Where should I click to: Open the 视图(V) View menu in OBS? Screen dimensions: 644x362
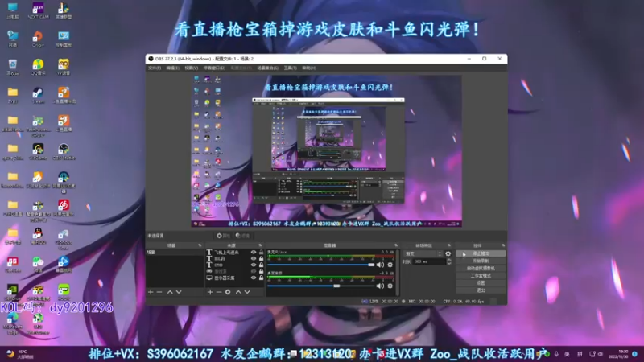pyautogui.click(x=192, y=68)
